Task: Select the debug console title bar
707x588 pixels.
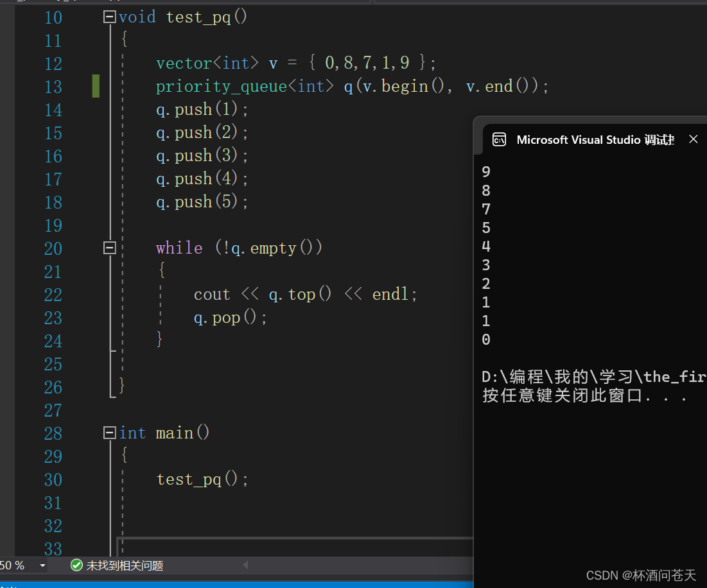Action: tap(591, 139)
